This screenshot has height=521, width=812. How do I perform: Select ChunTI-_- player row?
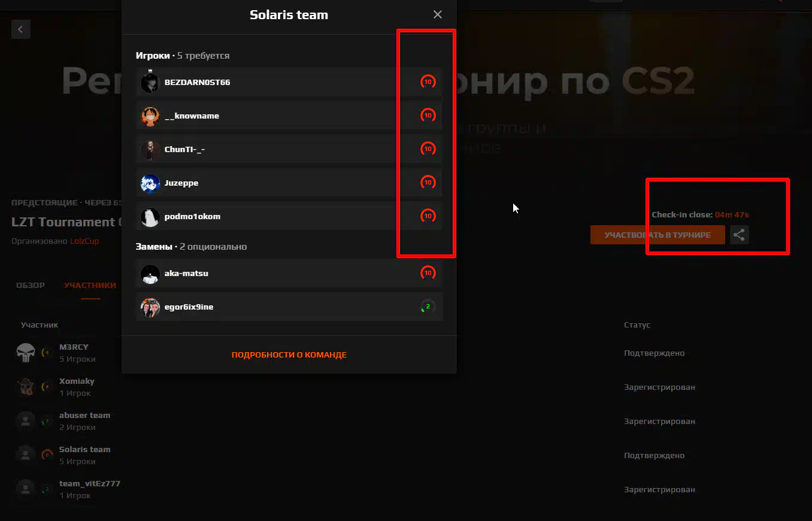(x=289, y=149)
